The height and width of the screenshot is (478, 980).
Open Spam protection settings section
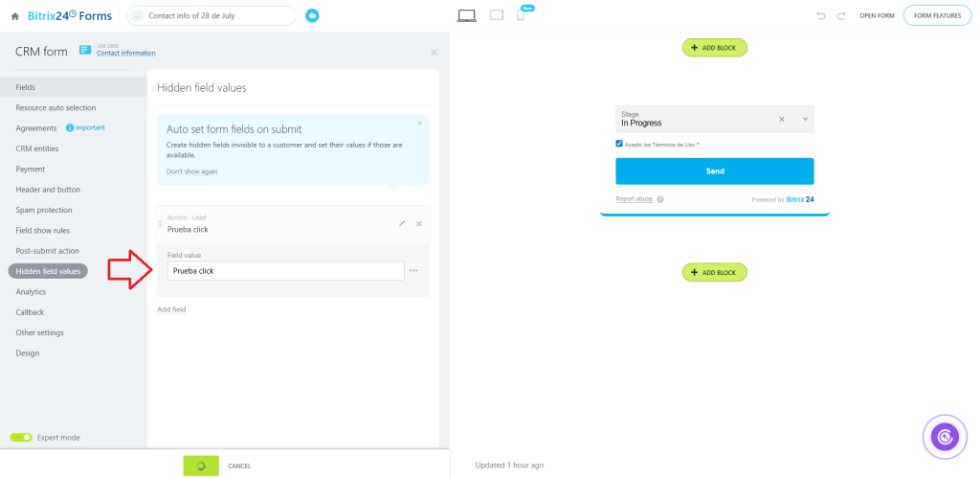[44, 210]
